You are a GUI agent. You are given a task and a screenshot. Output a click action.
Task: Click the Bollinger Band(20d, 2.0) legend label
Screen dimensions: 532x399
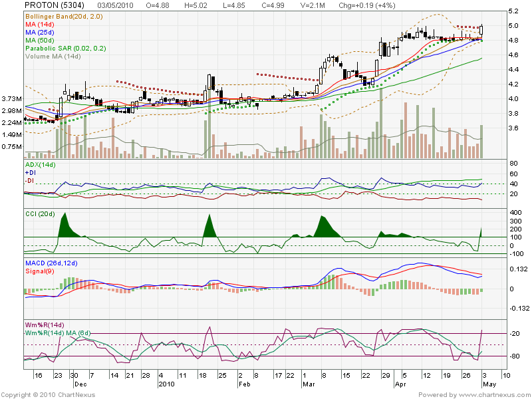point(64,16)
